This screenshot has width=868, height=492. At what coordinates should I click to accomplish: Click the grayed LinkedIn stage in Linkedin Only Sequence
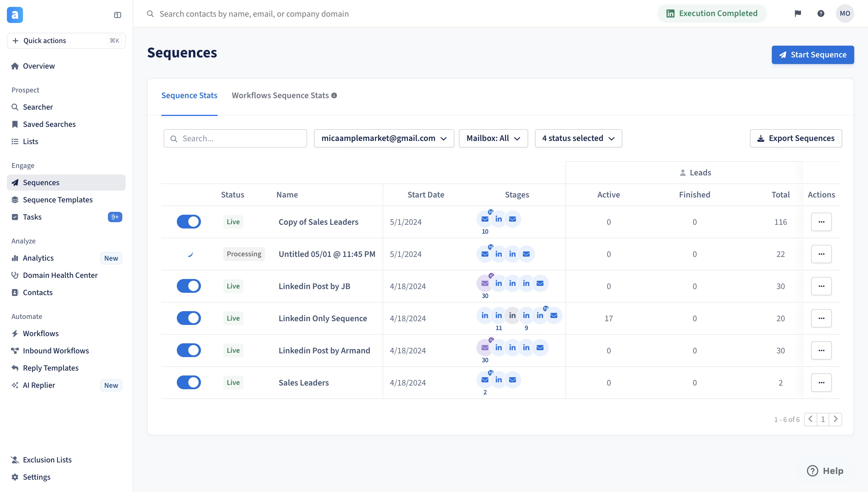(x=512, y=315)
